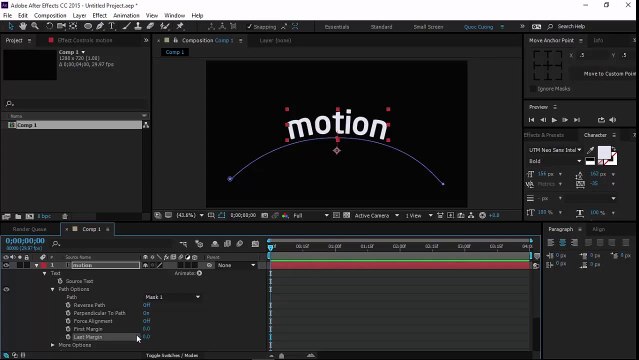Open the Layer menu
The width and height of the screenshot is (639, 360).
pos(79,15)
